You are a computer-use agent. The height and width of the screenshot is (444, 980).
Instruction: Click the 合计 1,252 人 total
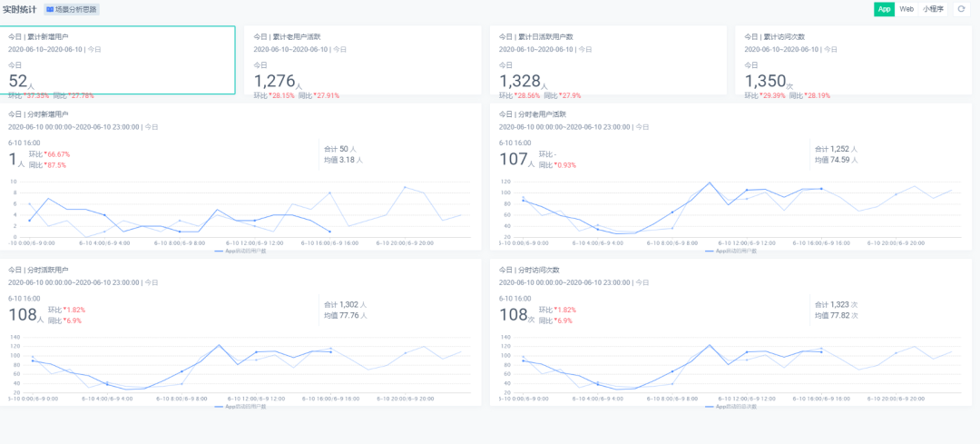[837, 149]
